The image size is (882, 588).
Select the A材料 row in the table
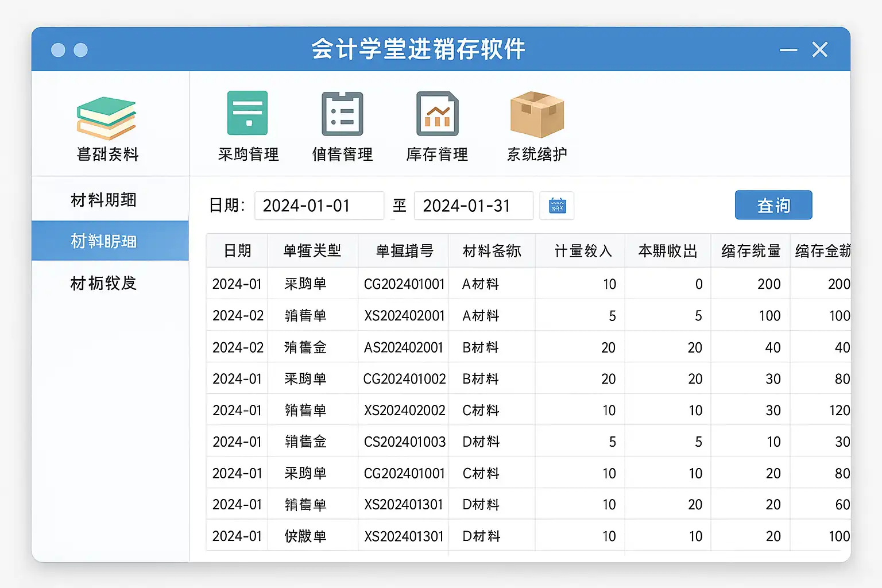[x=492, y=284]
